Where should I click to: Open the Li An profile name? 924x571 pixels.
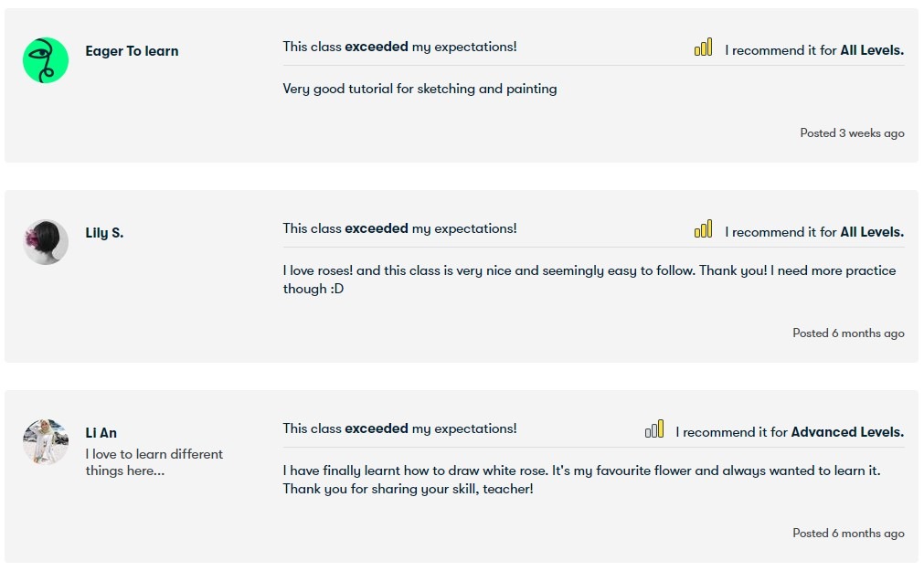(101, 433)
